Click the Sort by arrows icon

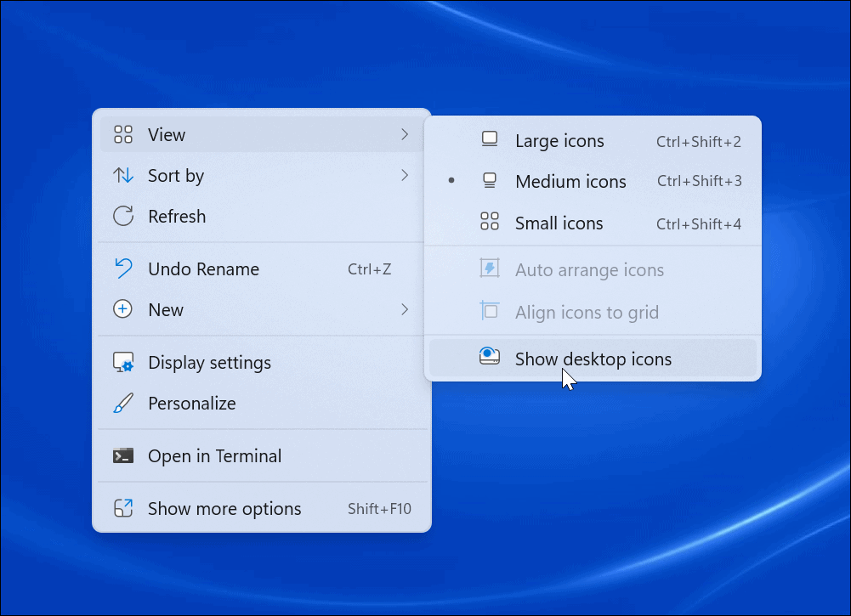point(123,176)
